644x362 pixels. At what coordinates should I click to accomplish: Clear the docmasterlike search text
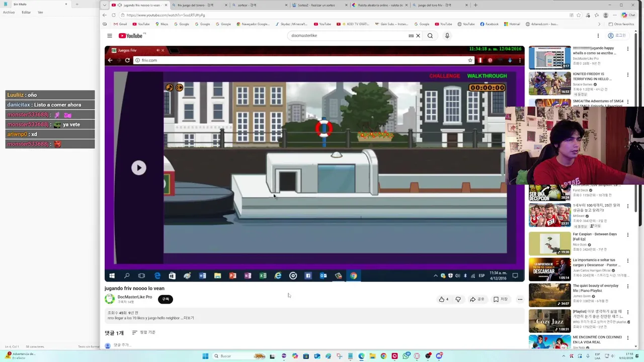coord(418,36)
